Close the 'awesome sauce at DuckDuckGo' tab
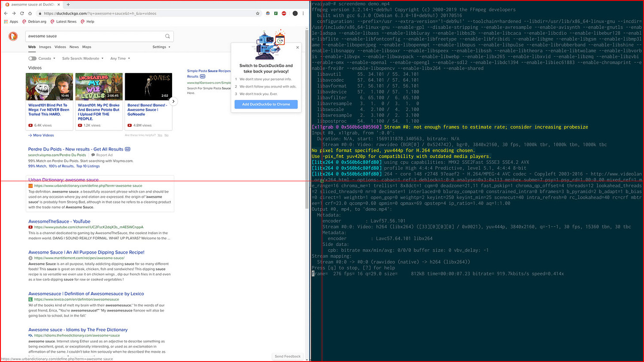The image size is (644, 362). (x=59, y=4)
